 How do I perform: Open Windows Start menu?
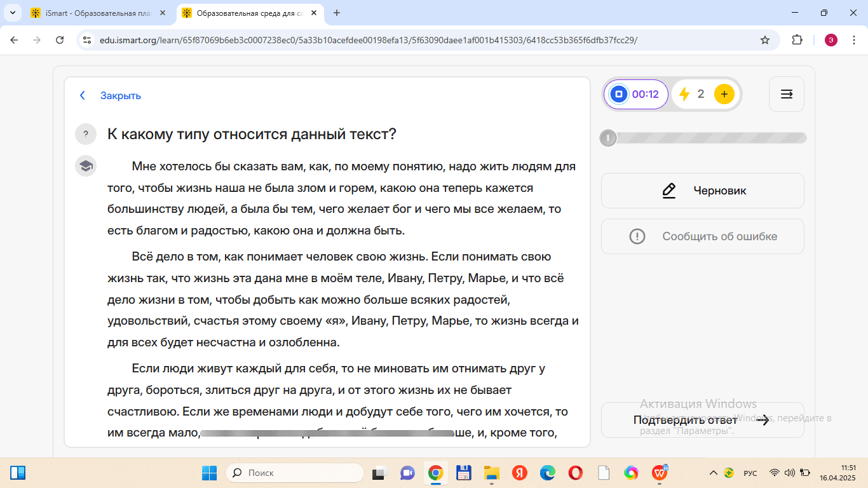[210, 473]
